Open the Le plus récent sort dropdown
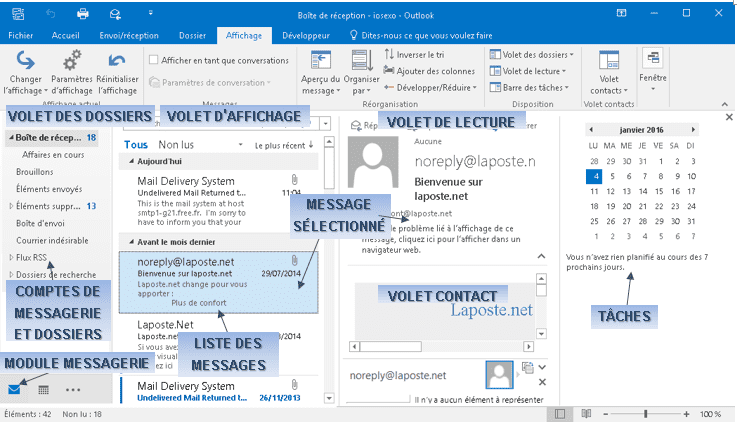Image resolution: width=737 pixels, height=424 pixels. click(x=284, y=146)
